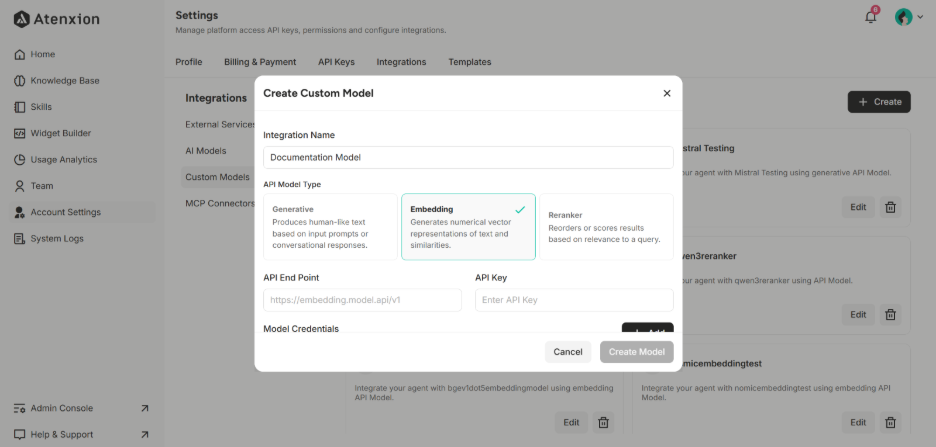Edit the bgev1dot5embeddingmodel integration
Image resolution: width=936 pixels, height=447 pixels.
coord(571,423)
